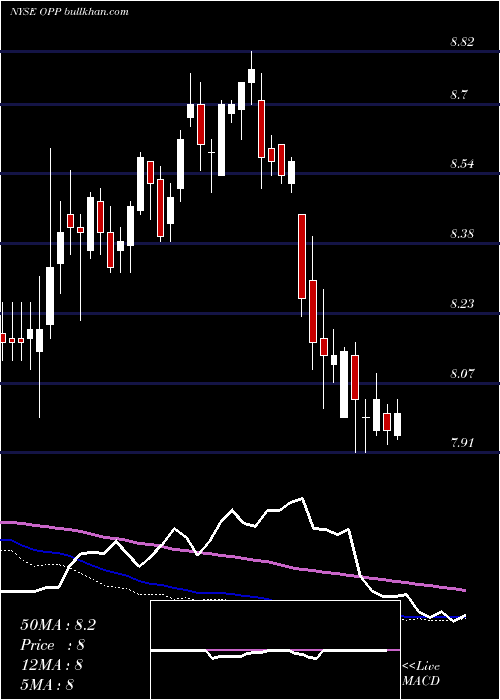Image resolution: width=500 pixels, height=700 pixels.
Task: Click the 8.82 price axis label
Action: pos(462,42)
